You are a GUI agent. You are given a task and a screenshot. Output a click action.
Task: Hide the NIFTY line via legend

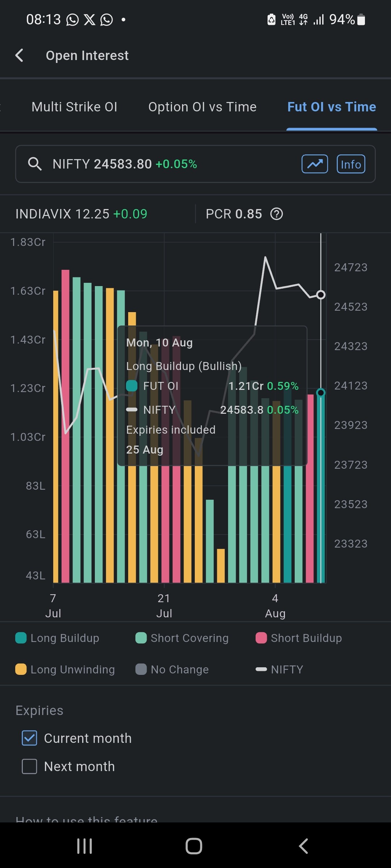(279, 669)
